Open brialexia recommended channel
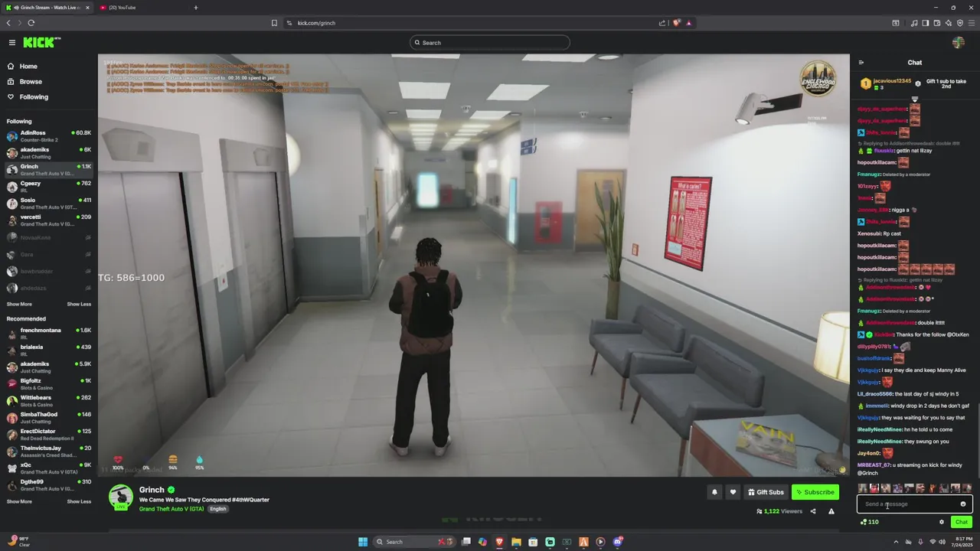 pyautogui.click(x=49, y=350)
